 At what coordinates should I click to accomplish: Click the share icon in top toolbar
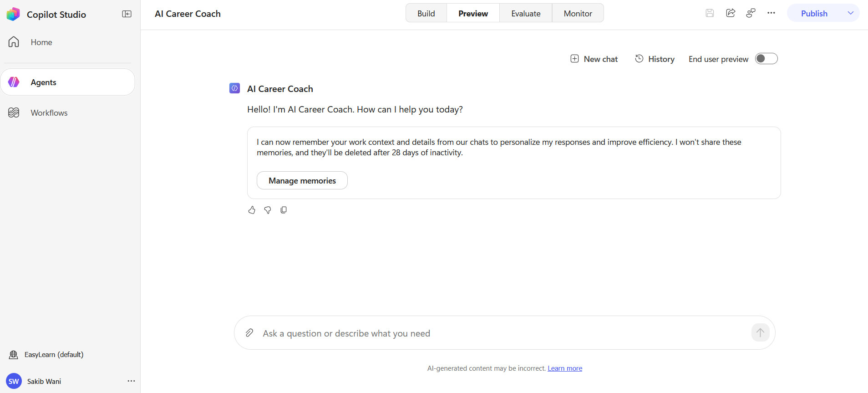tap(731, 13)
